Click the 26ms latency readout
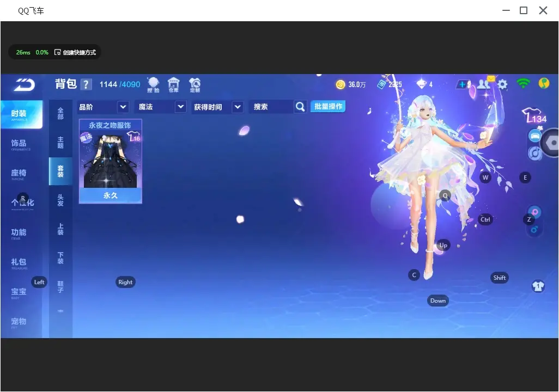This screenshot has width=559, height=392. point(23,52)
